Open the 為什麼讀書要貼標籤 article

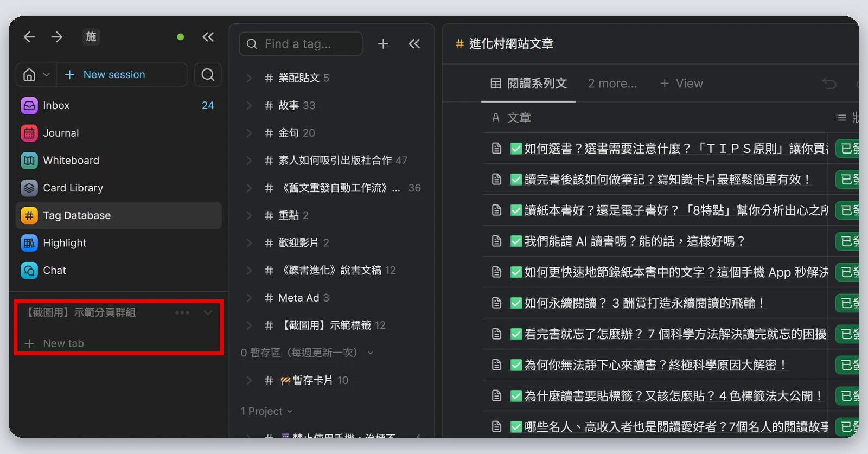674,396
